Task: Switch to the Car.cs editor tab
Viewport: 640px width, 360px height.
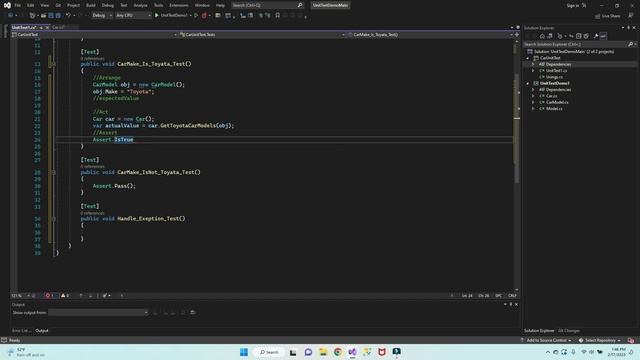Action: tap(58, 27)
